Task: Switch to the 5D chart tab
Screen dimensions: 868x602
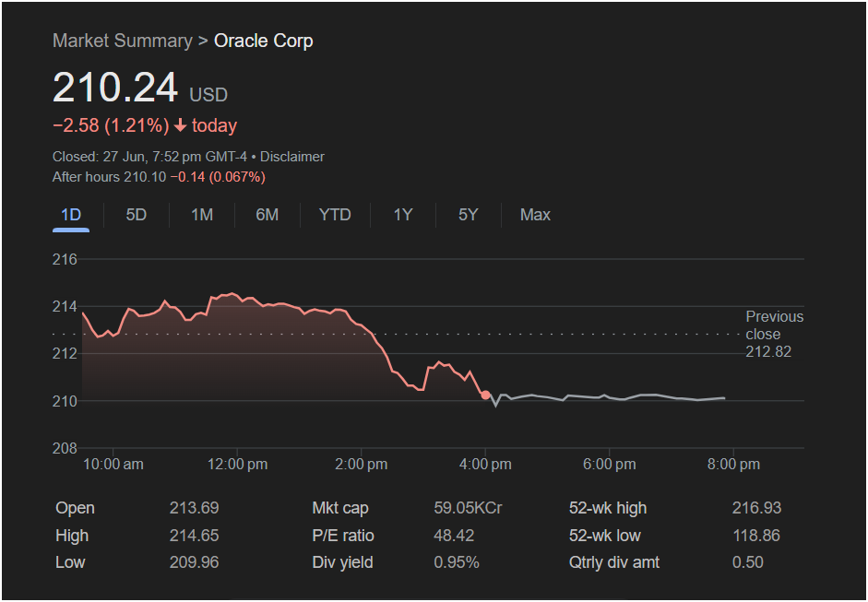Action: pyautogui.click(x=137, y=215)
